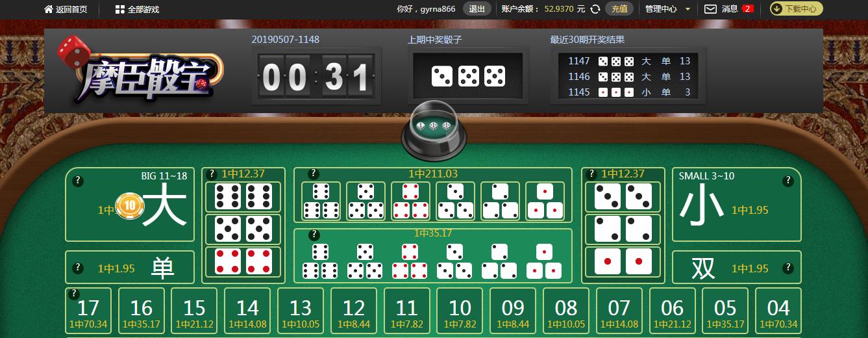Select the 10 chip on 大 bet

[x=130, y=207]
